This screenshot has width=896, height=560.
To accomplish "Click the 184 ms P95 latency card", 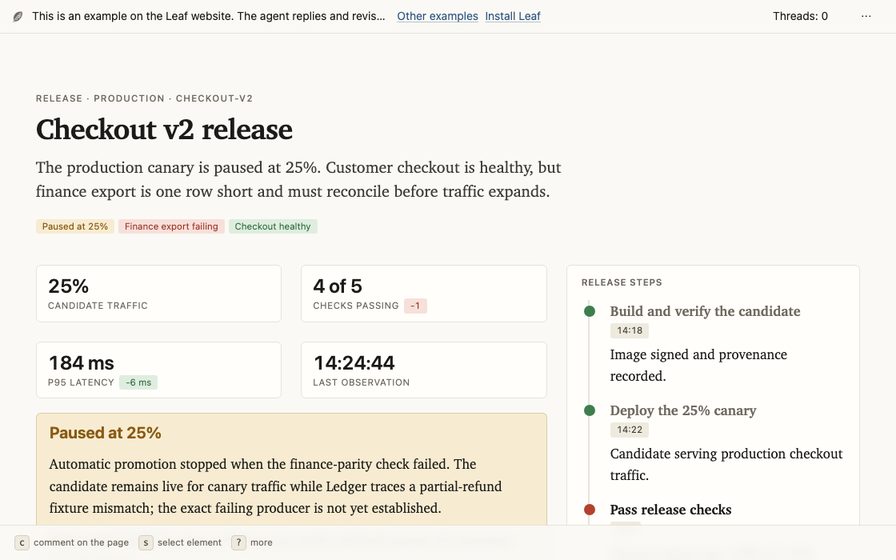I will tap(159, 370).
